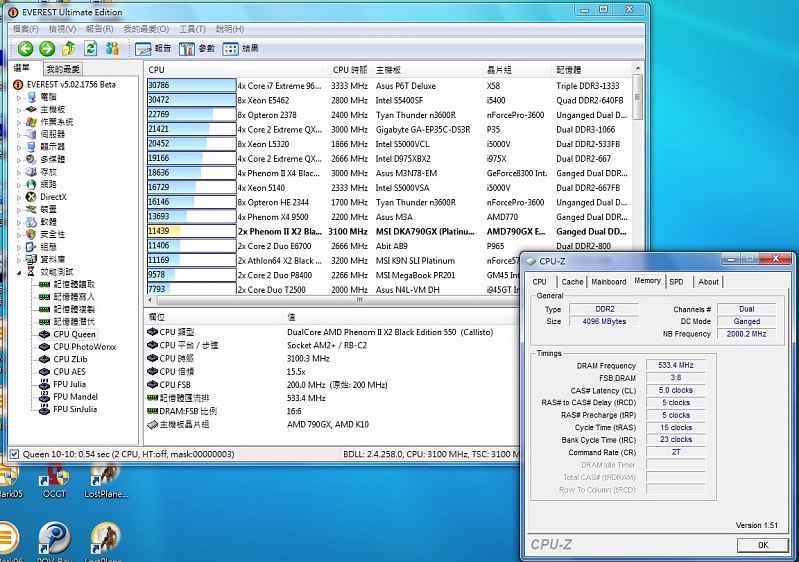This screenshot has width=799, height=562.
Task: Switch to the 我的最愛 favorites tab
Action: [x=63, y=69]
